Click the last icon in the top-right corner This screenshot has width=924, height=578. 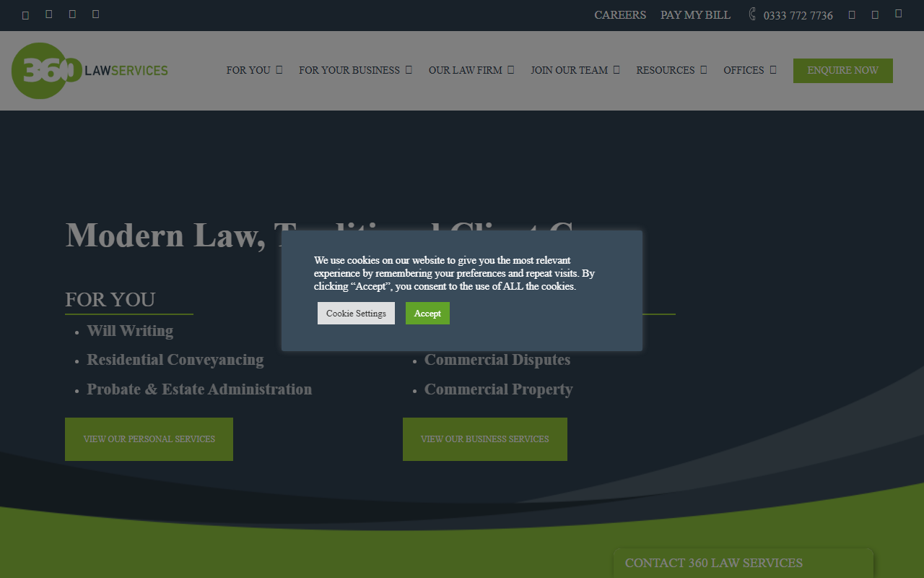[x=899, y=13]
